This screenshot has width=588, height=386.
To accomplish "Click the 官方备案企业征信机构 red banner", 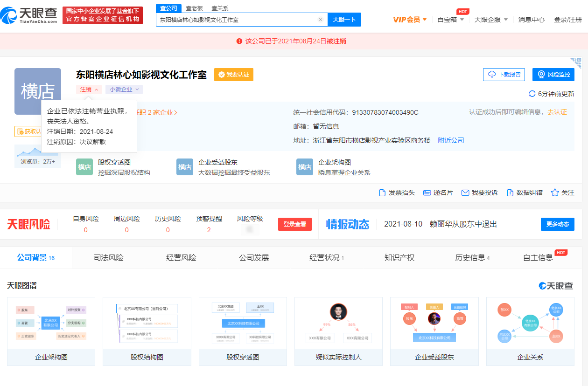I will [x=103, y=15].
